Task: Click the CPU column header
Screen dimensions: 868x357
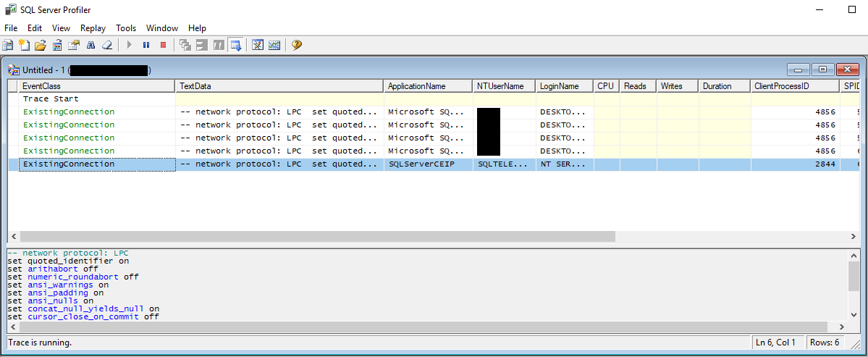Action: tap(607, 85)
